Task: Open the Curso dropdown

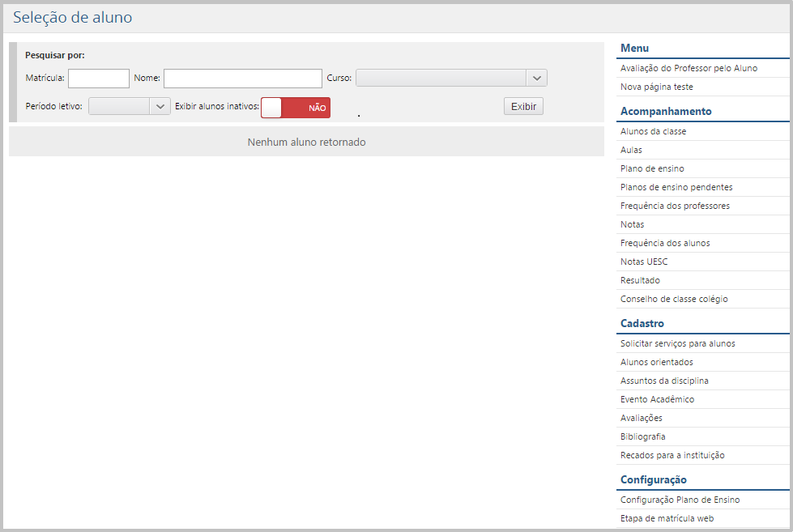Action: 451,78
